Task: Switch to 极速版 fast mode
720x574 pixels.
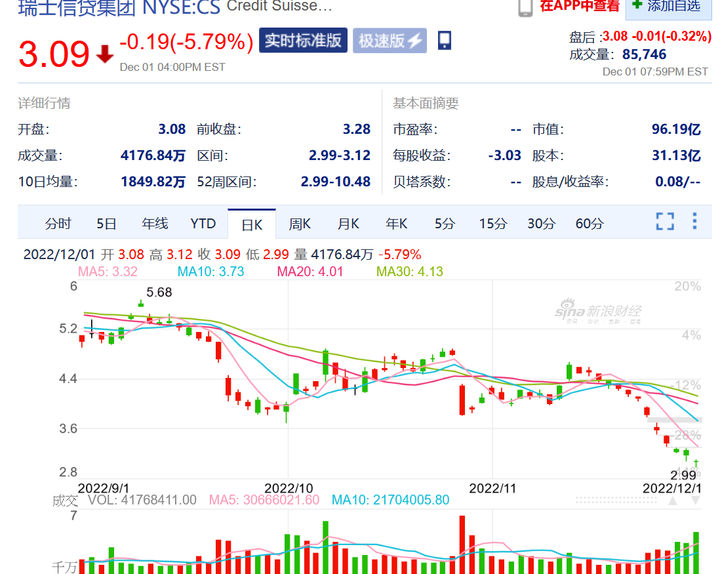Action: click(389, 40)
